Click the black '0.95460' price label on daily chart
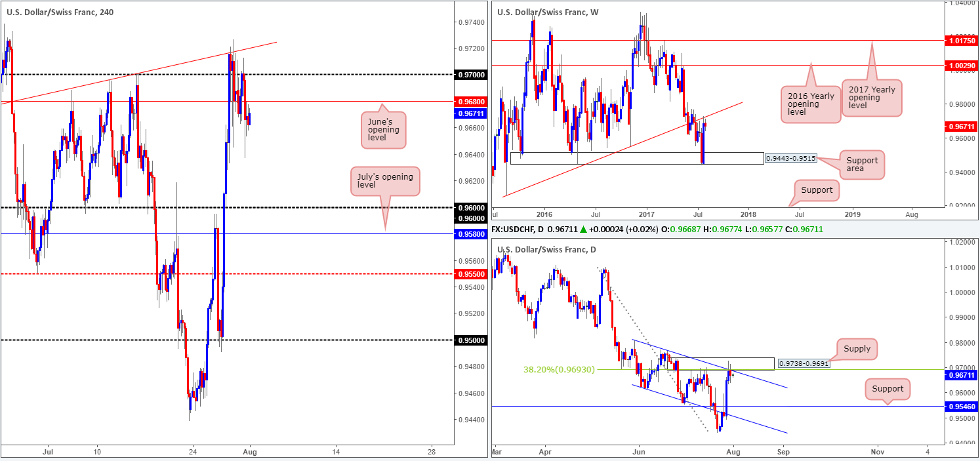980x461 pixels. click(962, 407)
